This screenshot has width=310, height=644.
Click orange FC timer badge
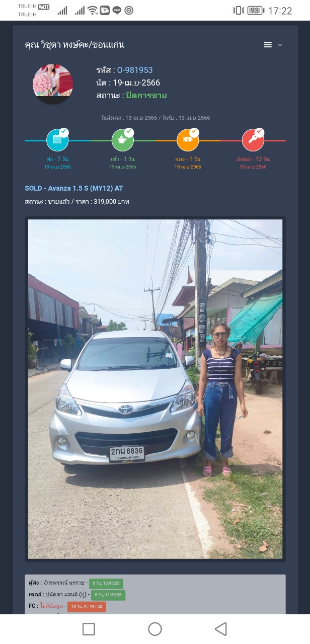(x=87, y=607)
